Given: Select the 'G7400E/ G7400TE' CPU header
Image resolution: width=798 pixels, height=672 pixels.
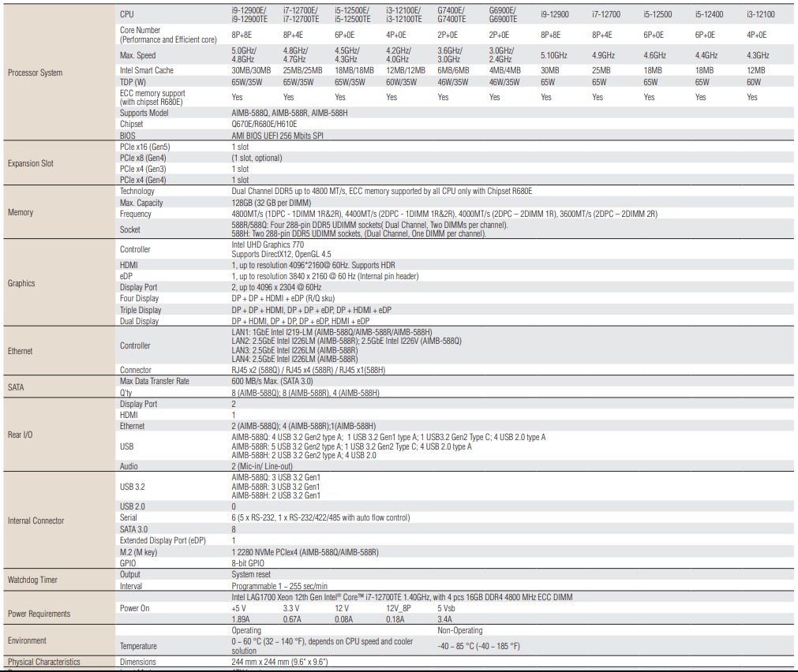Looking at the screenshot, I should click(451, 15).
